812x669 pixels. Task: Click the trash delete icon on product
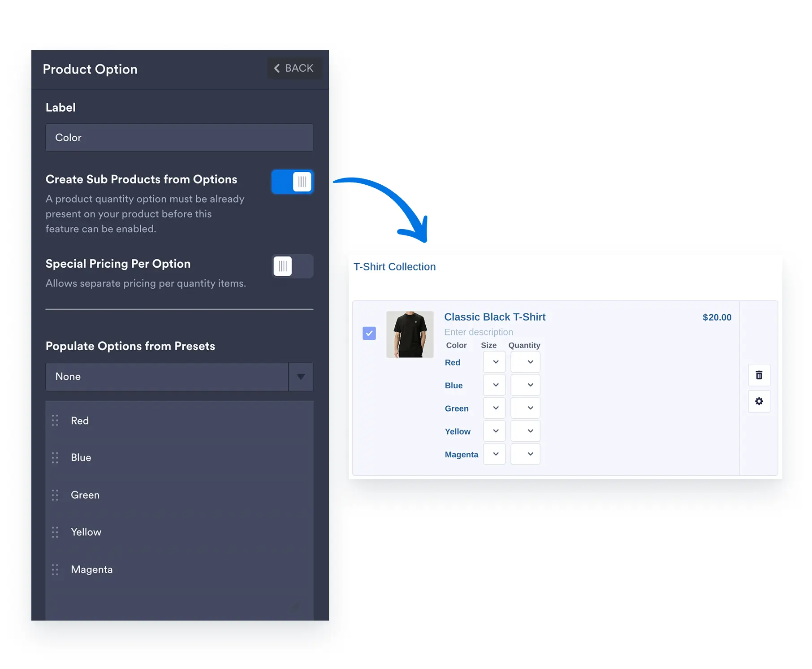759,375
